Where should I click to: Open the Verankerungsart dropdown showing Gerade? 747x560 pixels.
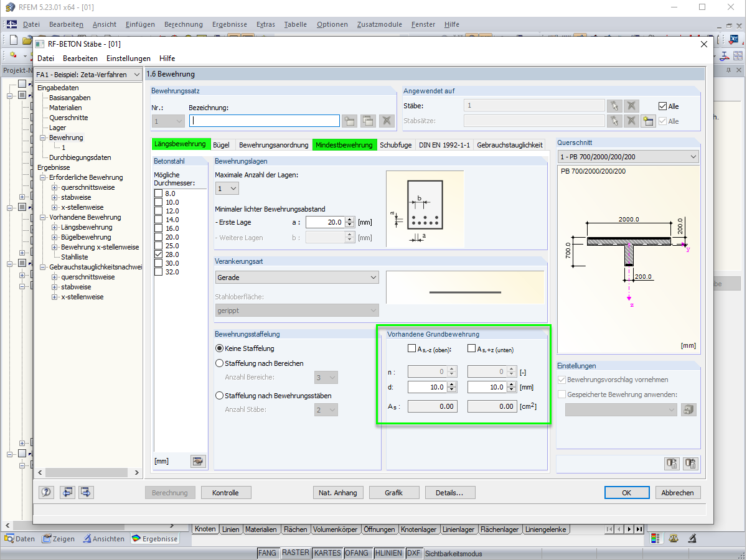tap(297, 277)
